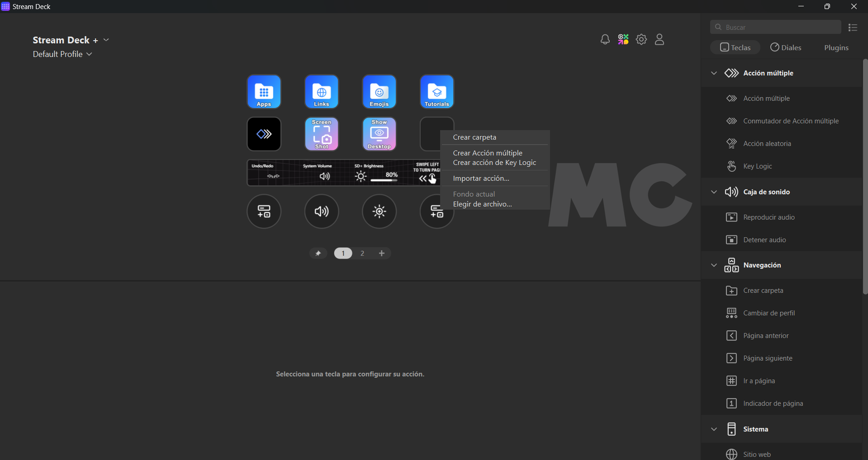The height and width of the screenshot is (460, 868).
Task: Expand the Stream Deck + device dropdown
Action: [106, 40]
